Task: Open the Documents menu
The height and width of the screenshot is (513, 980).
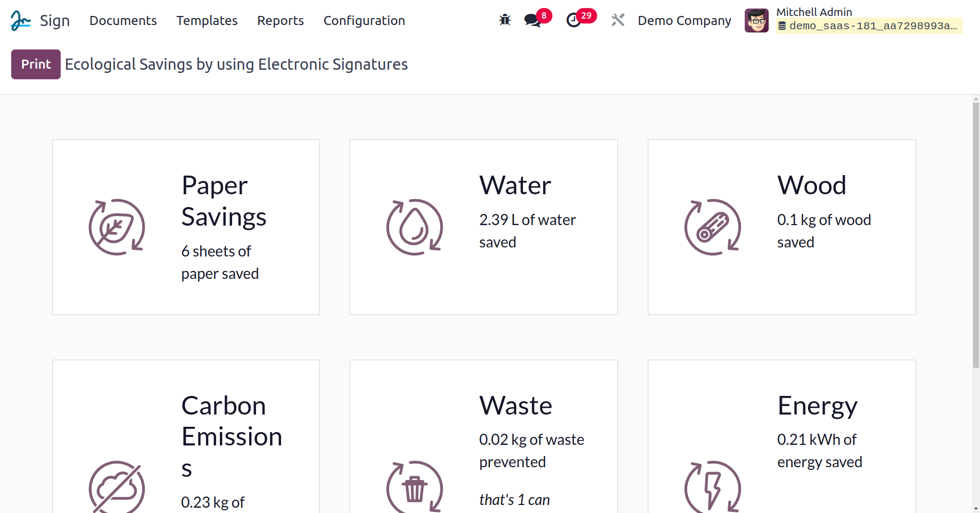Action: tap(123, 21)
